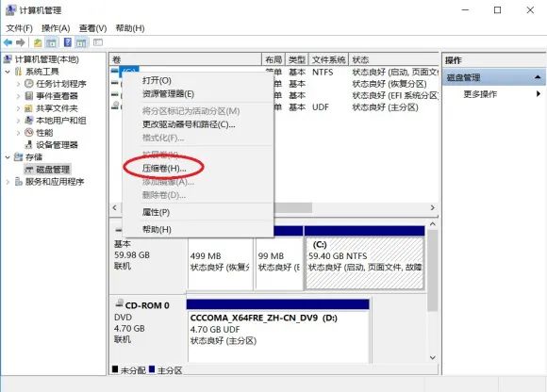This screenshot has height=392, width=547.
Task: Click the Show/Hide Console Tree icon
Action: 51,42
